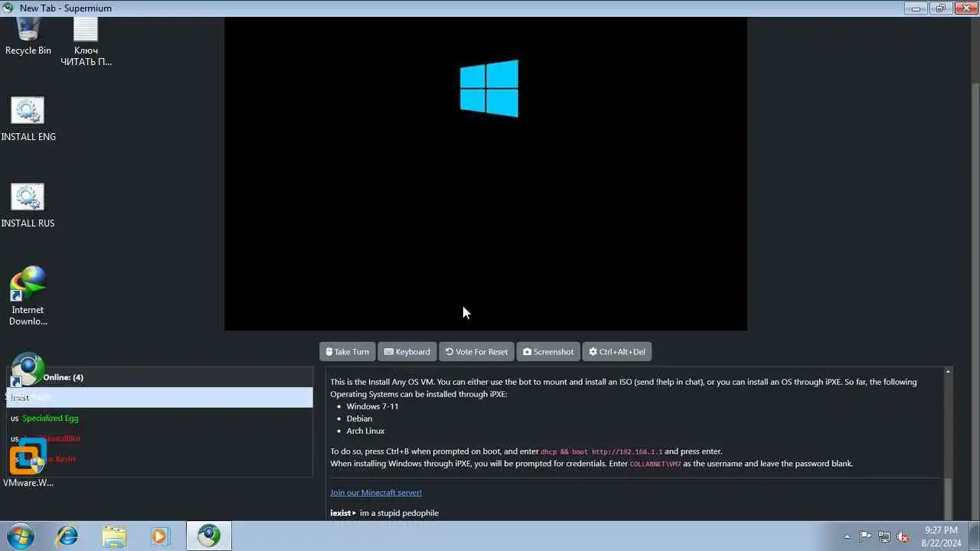
Task: Switch to the Supermium taskbar button
Action: click(x=208, y=536)
